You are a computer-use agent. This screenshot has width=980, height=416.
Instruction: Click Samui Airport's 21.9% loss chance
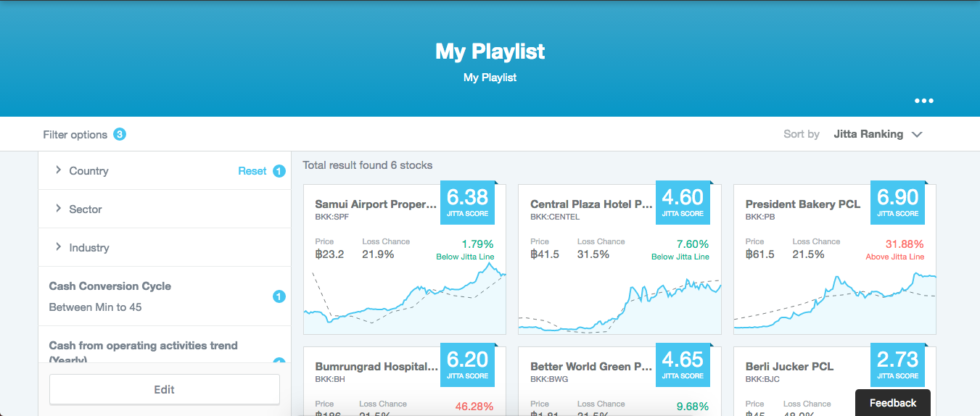coord(378,254)
